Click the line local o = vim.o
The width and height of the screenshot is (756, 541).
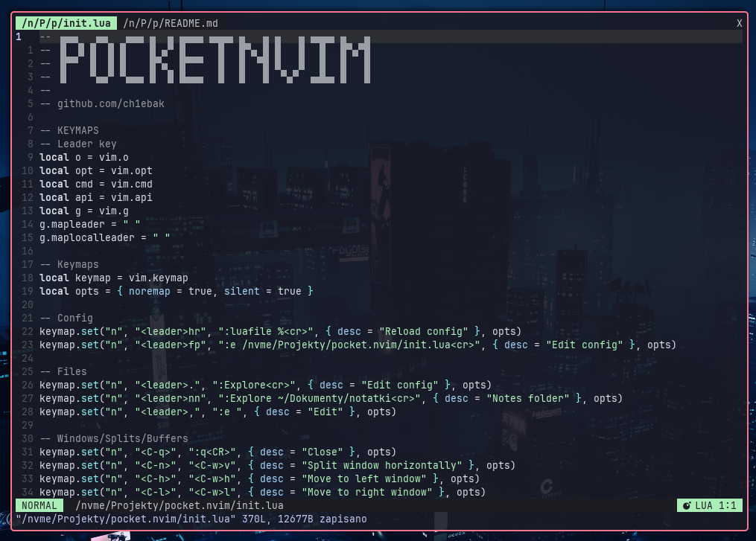tap(84, 158)
